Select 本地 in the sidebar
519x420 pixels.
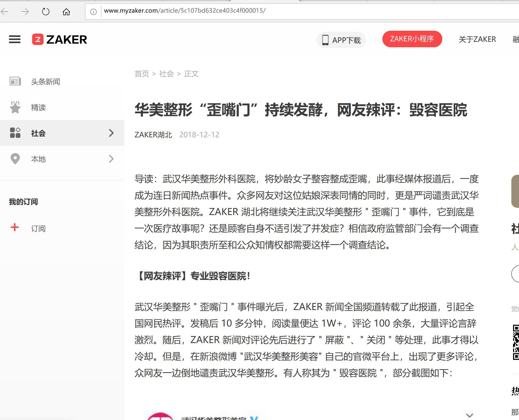62,159
